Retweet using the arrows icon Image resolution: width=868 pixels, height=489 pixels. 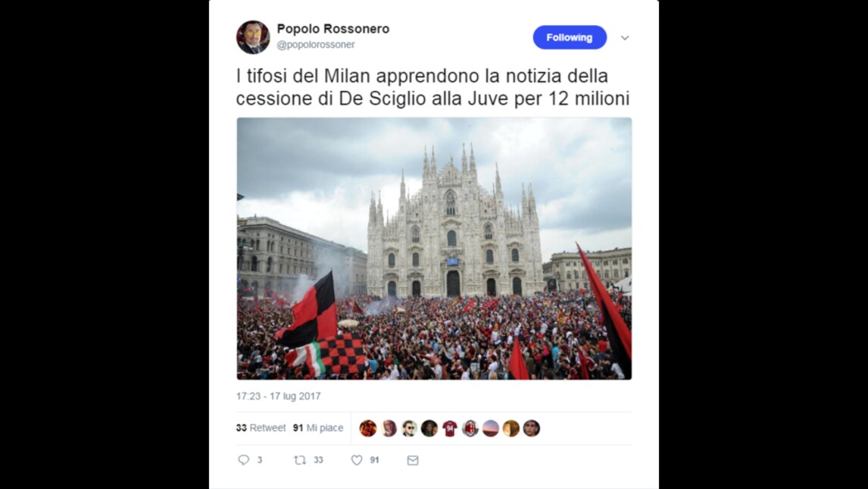(x=300, y=459)
